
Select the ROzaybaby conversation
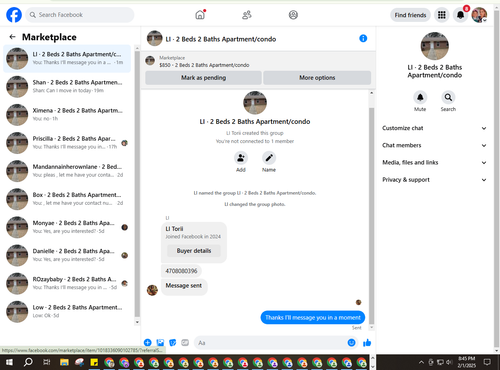tap(67, 283)
